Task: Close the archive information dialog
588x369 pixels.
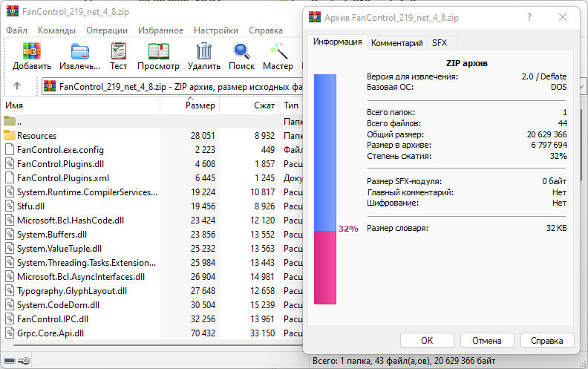Action: (563, 17)
